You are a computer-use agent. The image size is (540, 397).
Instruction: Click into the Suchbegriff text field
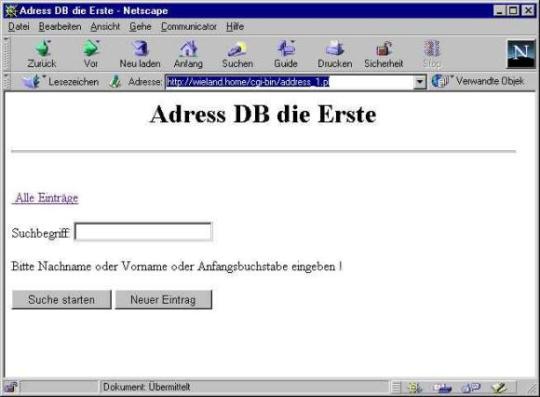tap(143, 232)
